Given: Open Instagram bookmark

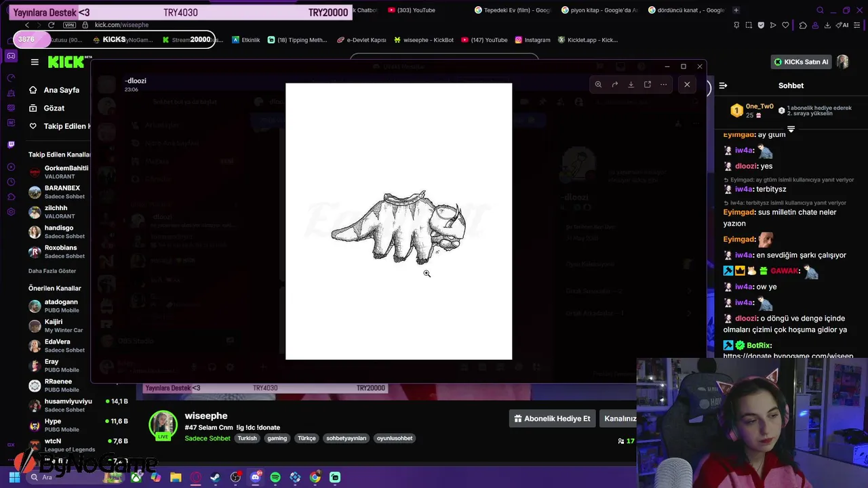Looking at the screenshot, I should (x=532, y=40).
